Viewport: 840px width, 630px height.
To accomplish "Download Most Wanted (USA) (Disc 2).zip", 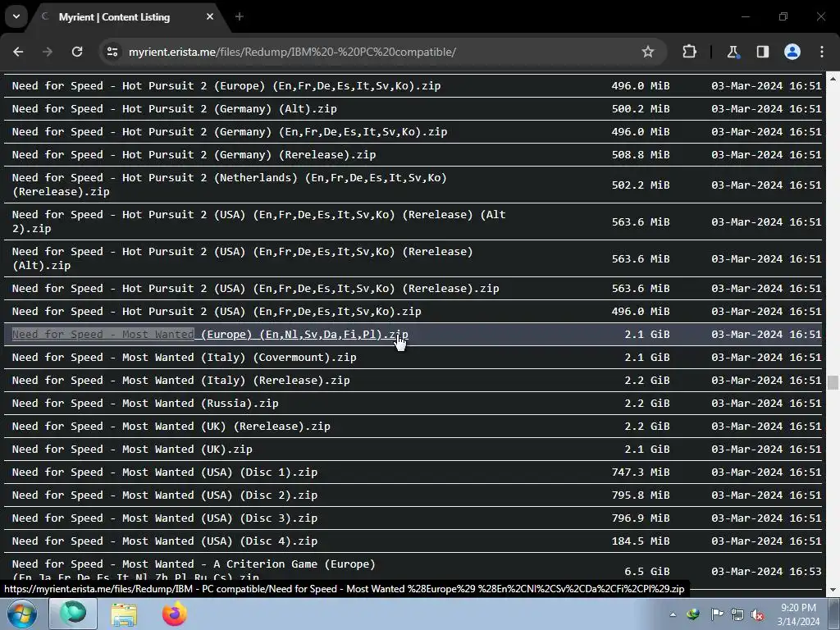I will (x=164, y=495).
